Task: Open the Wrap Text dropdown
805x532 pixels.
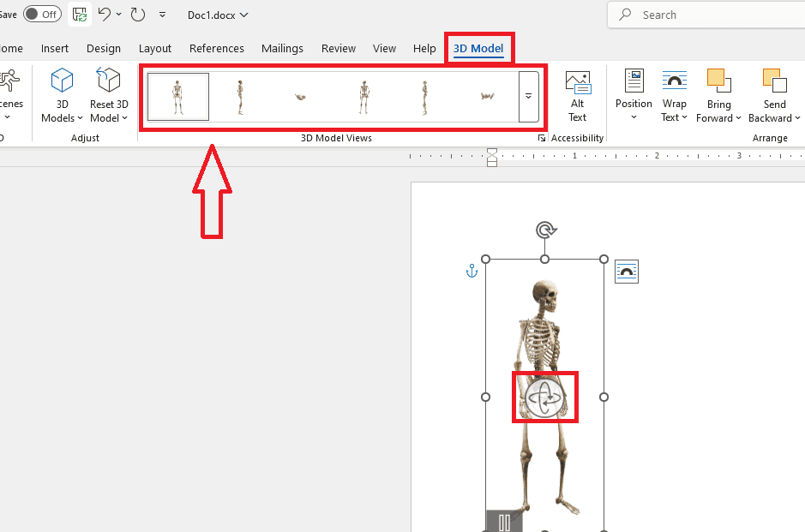Action: coord(674,97)
